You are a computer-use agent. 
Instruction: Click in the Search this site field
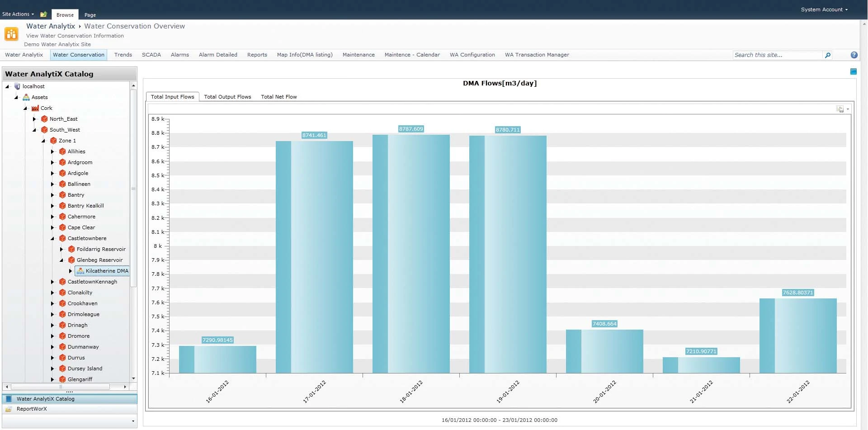click(777, 55)
